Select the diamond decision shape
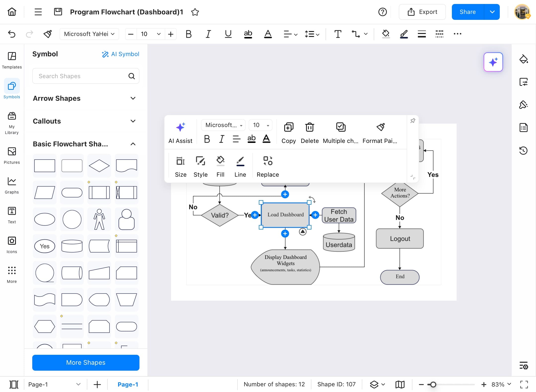536x392 pixels. 99,165
